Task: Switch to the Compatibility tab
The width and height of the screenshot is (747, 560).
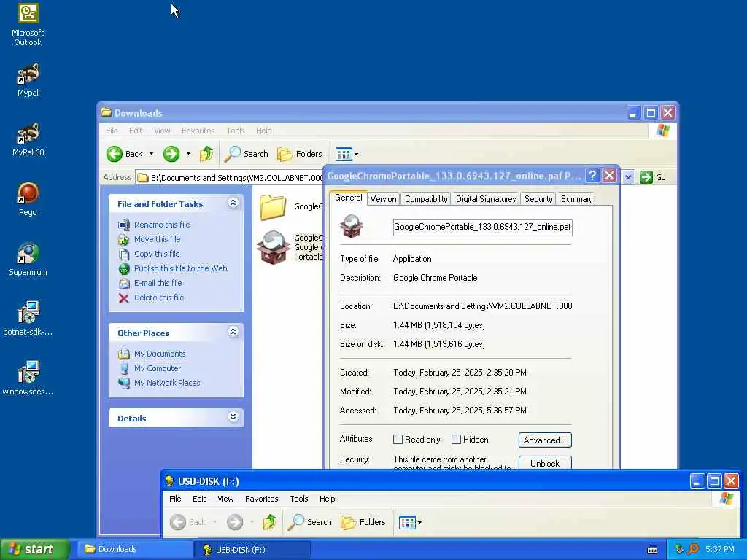Action: click(426, 199)
